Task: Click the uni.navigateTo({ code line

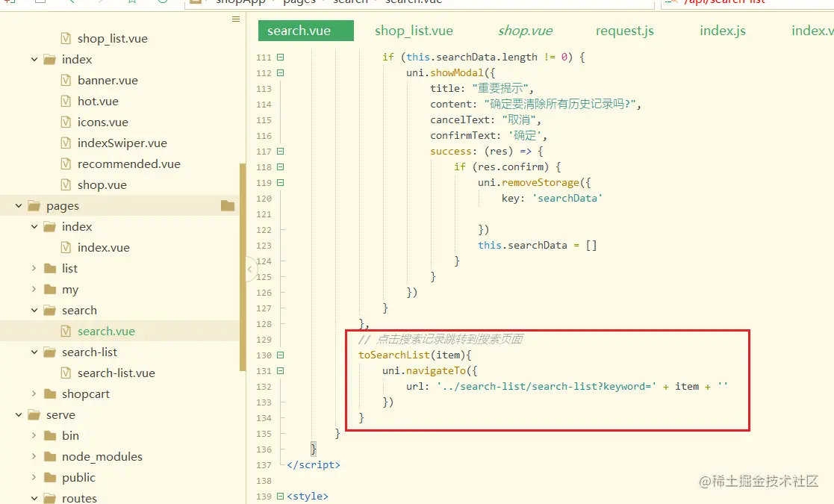Action: 430,370
